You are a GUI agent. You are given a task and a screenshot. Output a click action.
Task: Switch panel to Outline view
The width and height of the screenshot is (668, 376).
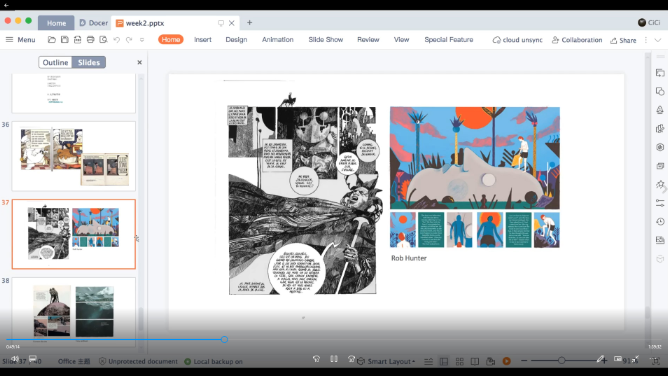click(x=55, y=62)
